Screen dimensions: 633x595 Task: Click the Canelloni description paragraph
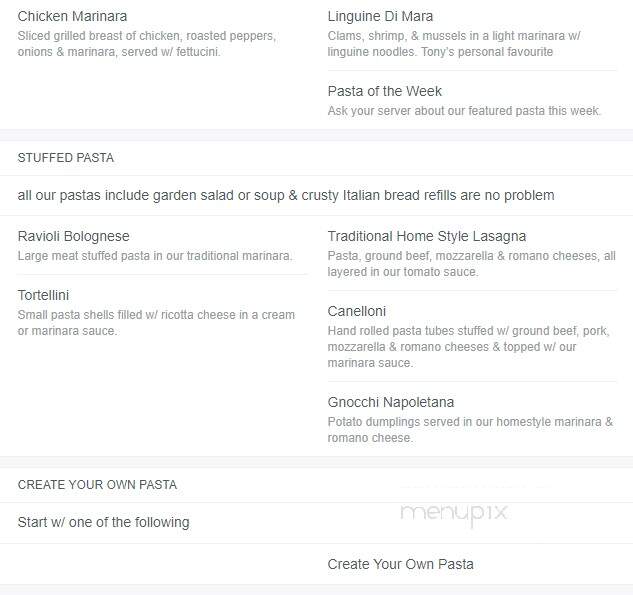[x=468, y=347]
